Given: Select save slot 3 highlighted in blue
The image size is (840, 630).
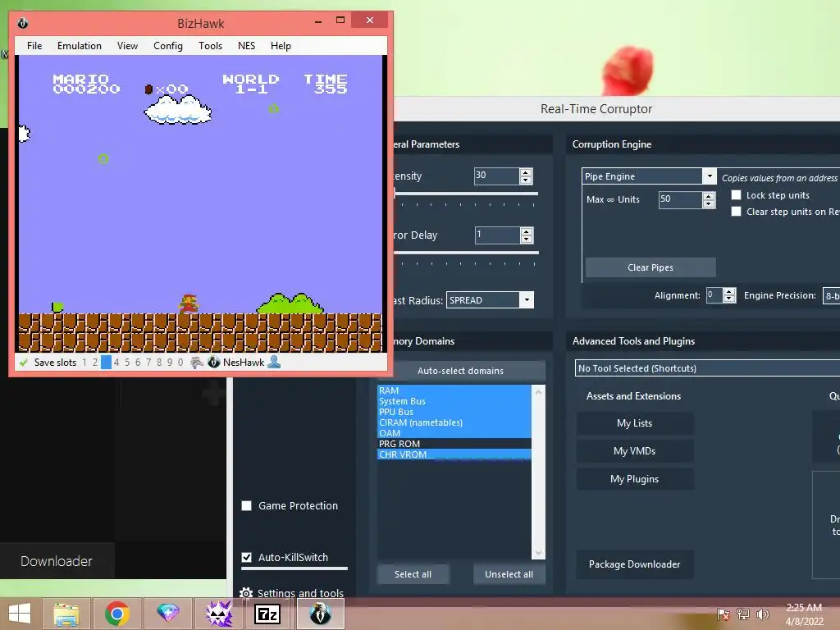Looking at the screenshot, I should click(106, 363).
